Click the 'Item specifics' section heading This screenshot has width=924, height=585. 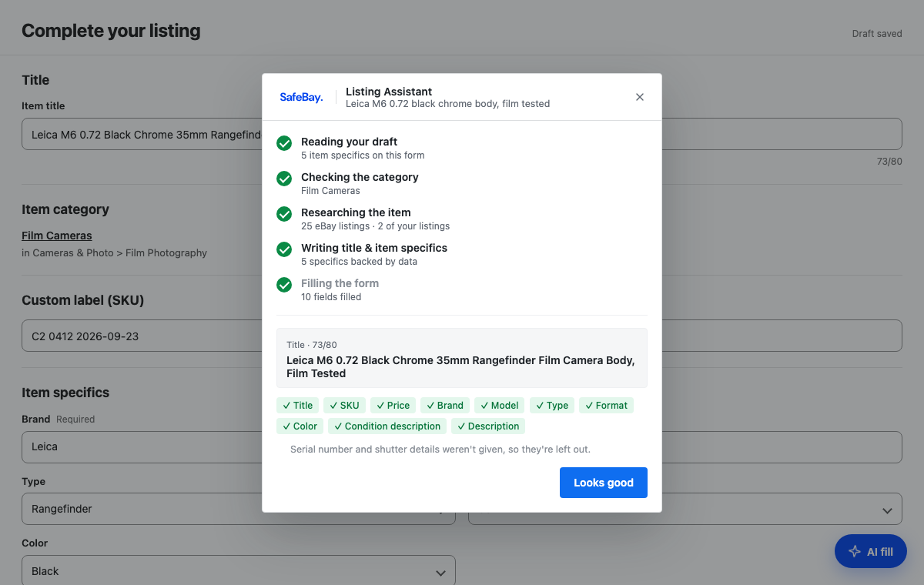[x=65, y=393]
